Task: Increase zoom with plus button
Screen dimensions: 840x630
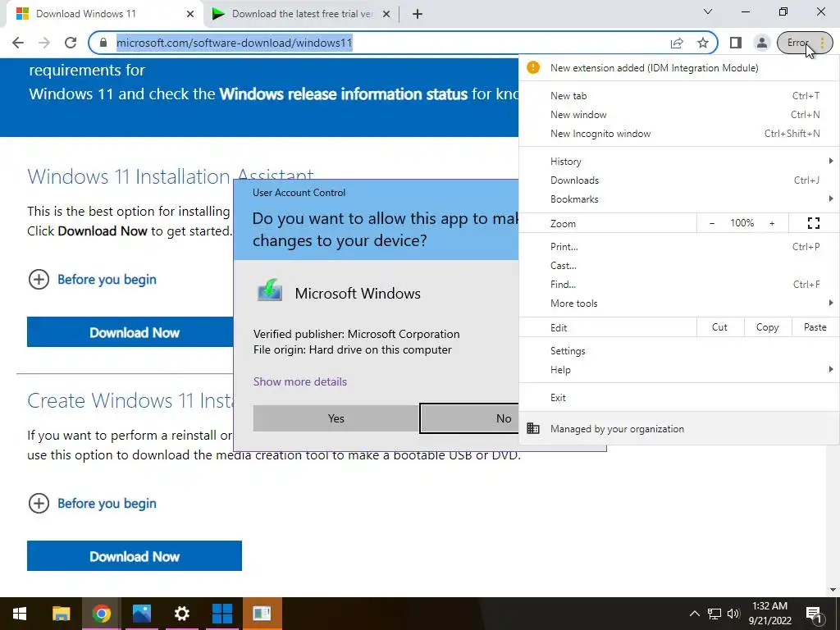Action: coord(772,223)
